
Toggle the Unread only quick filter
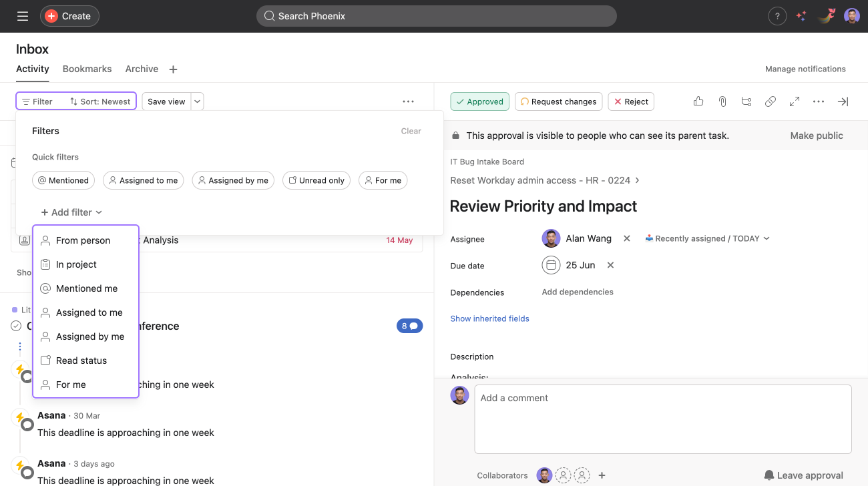(x=316, y=180)
